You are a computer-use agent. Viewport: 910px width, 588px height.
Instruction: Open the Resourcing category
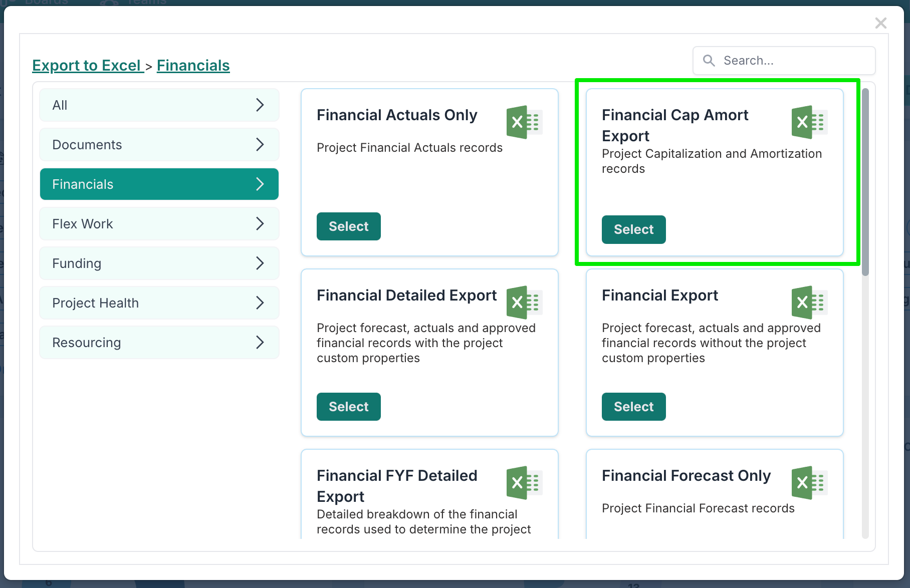pyautogui.click(x=159, y=343)
